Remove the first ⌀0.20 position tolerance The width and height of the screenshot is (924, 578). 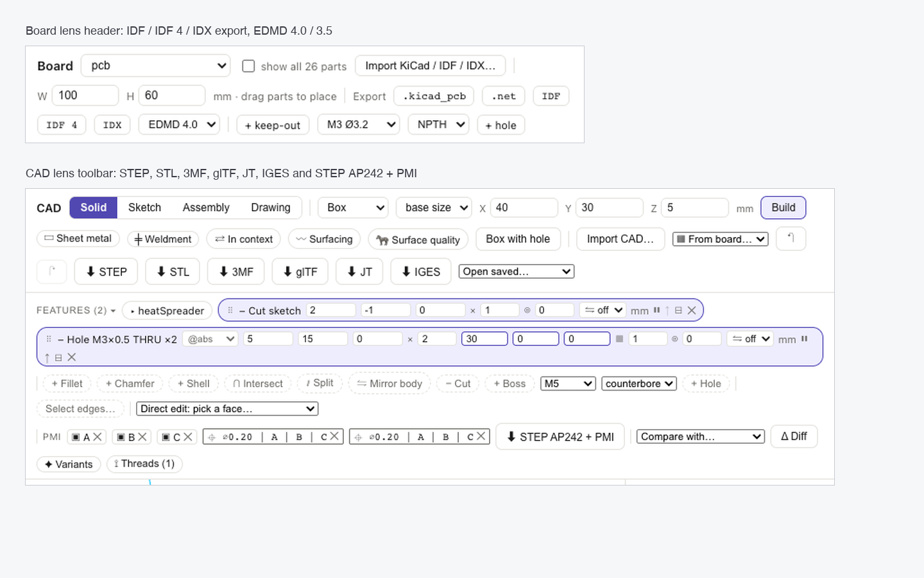tap(334, 437)
